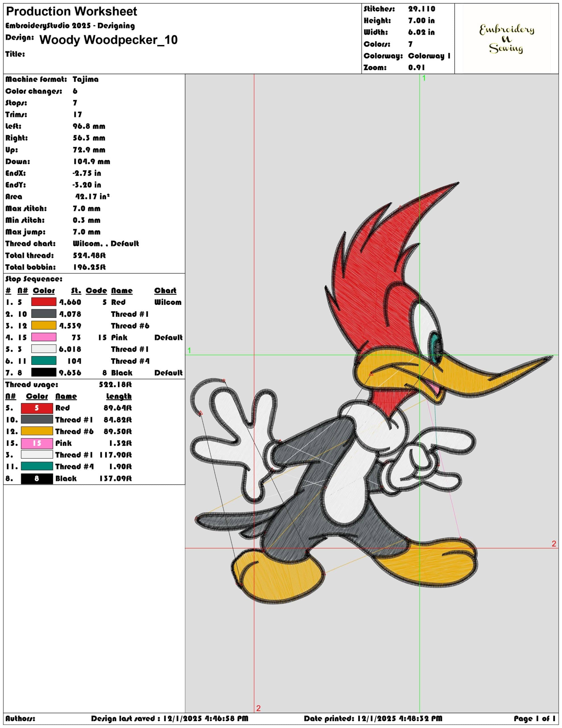562x728 pixels.
Task: Click the Min stitch value 0.3 mm
Action: 87,220
